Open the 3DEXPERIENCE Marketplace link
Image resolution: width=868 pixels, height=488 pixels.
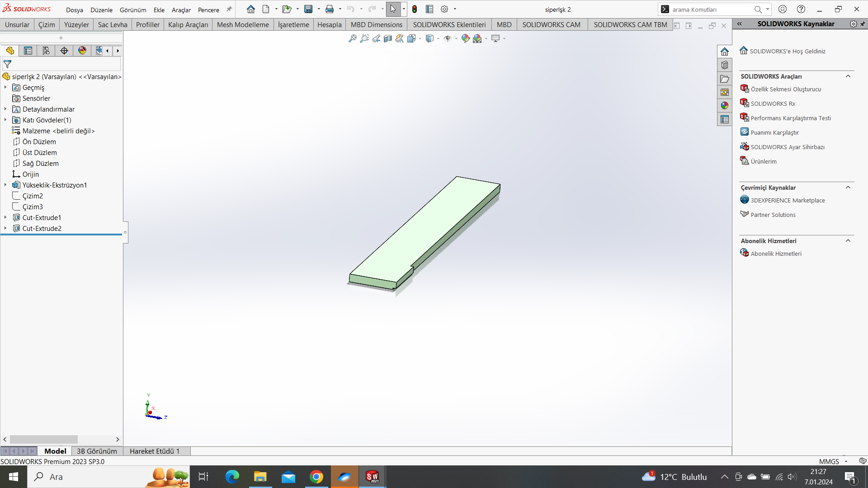pyautogui.click(x=788, y=200)
